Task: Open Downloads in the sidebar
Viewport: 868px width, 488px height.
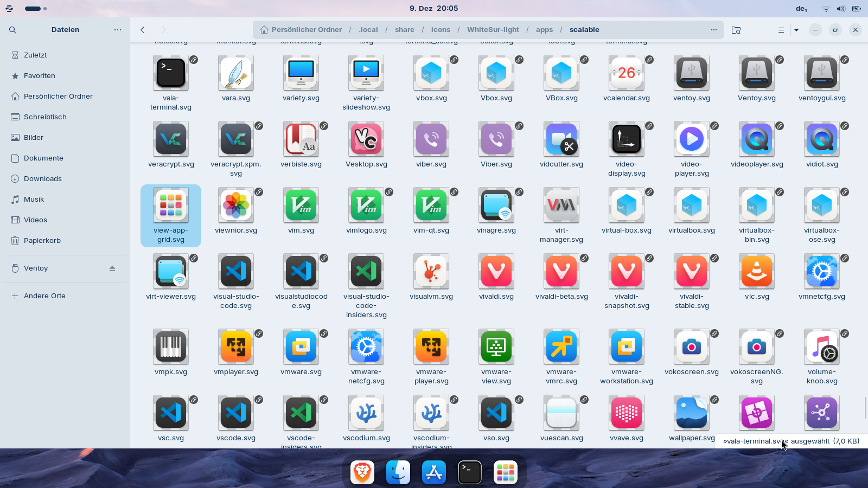Action: pyautogui.click(x=43, y=179)
